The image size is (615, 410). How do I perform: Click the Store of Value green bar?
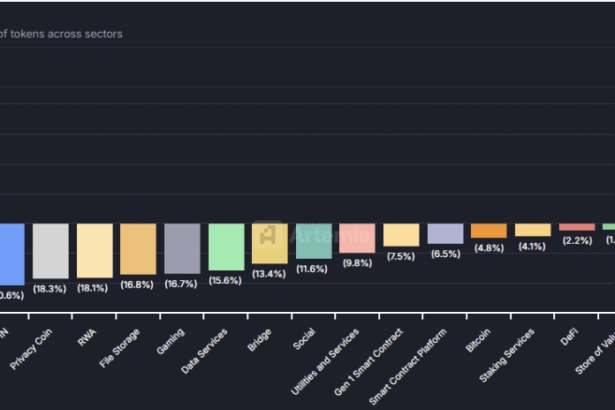(608, 227)
